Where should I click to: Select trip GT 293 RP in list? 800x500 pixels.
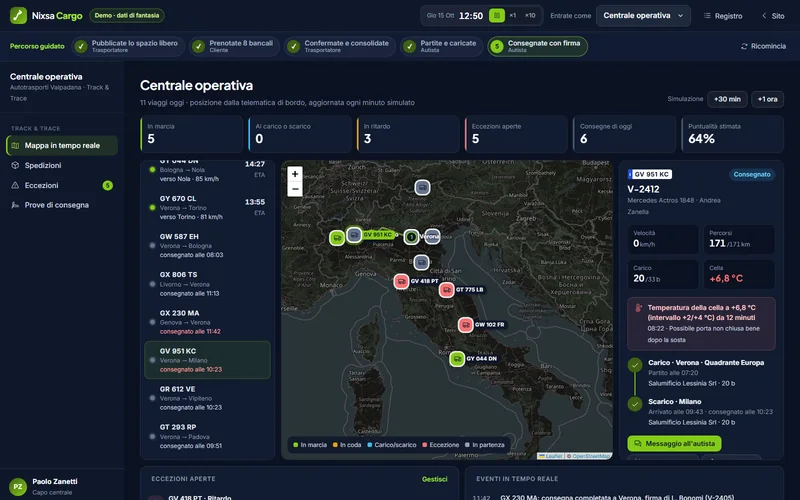click(x=208, y=436)
